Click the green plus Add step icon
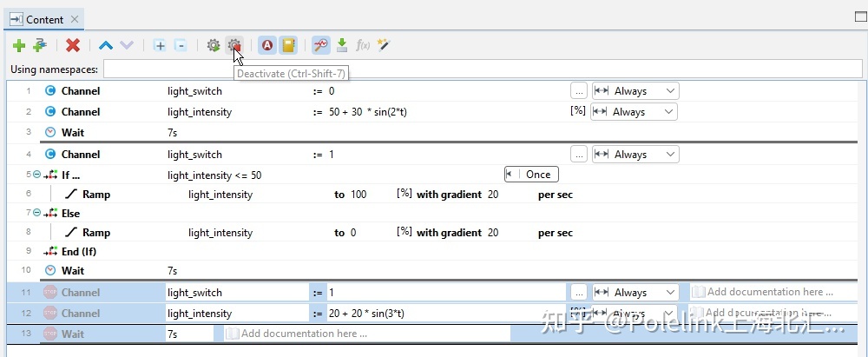 click(x=19, y=45)
